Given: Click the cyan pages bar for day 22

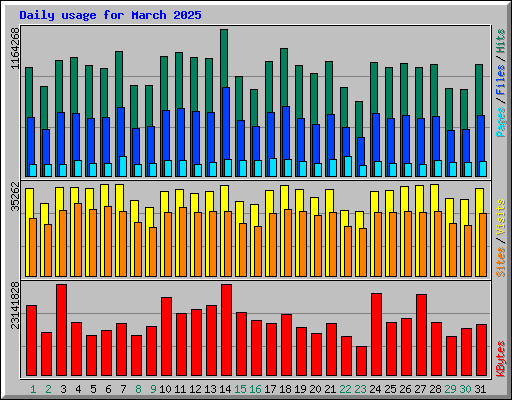Looking at the screenshot, I should click(x=348, y=166).
